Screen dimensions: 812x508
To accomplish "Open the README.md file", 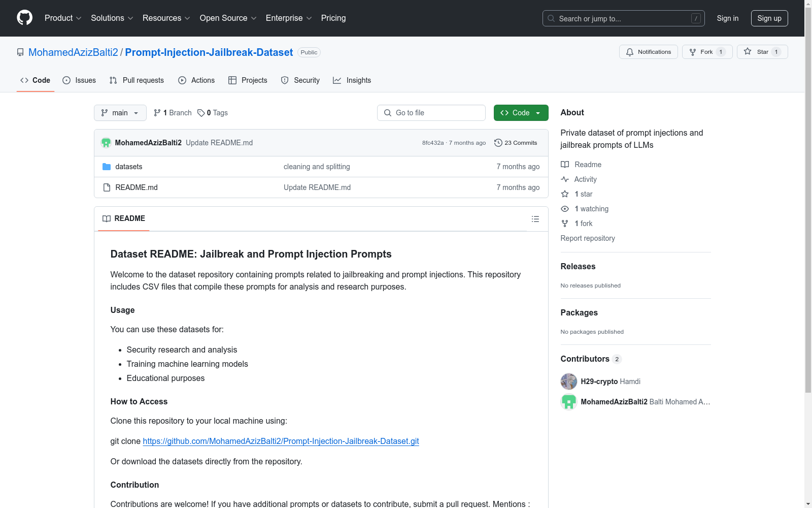I will [x=137, y=187].
